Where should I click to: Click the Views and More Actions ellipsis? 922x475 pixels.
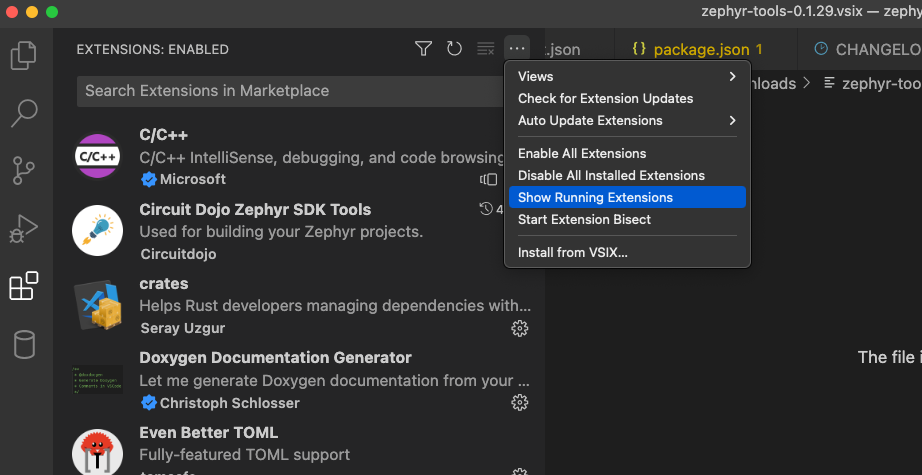click(517, 49)
